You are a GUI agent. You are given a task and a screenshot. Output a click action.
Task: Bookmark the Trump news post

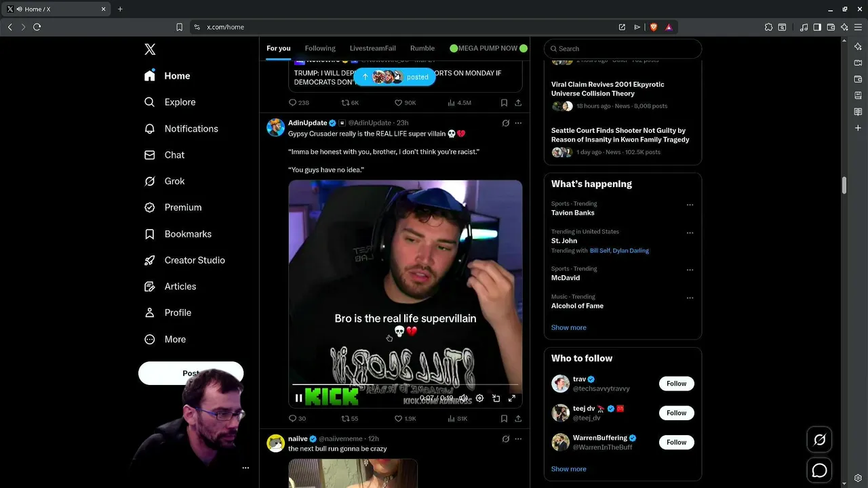(x=504, y=103)
